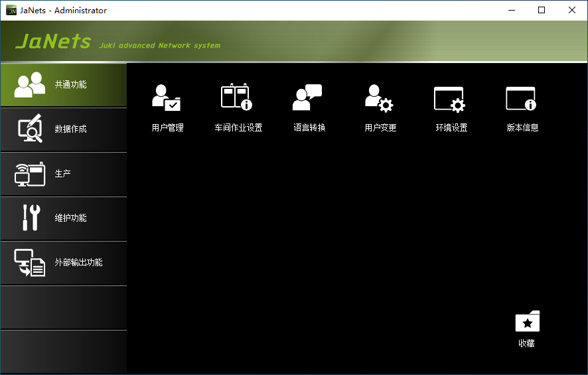The height and width of the screenshot is (375, 588).
Task: Click the JaNets logo in the banner
Action: [53, 42]
